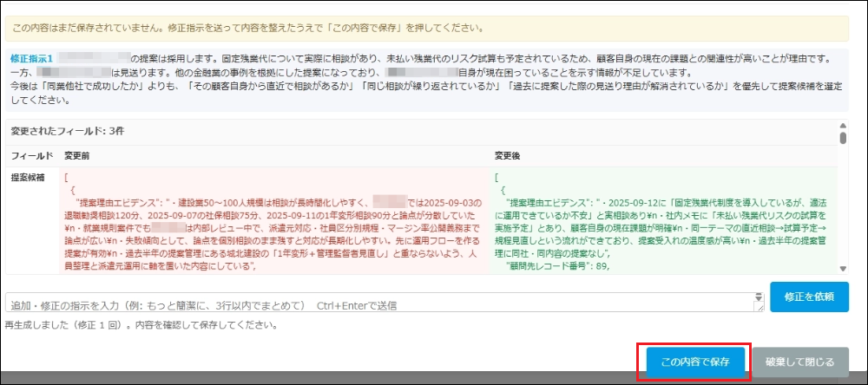
Task: Click the この内容で保存 button
Action: pos(695,362)
